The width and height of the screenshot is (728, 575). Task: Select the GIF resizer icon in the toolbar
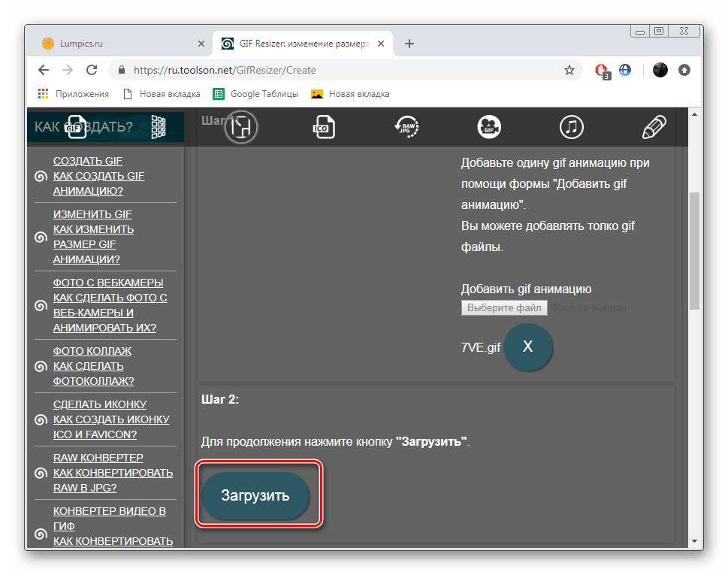coord(241,127)
